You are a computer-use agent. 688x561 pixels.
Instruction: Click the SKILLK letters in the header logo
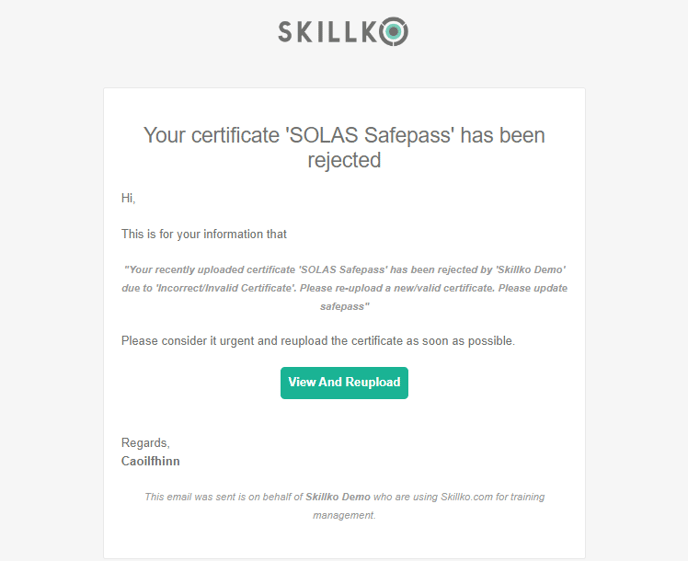coord(328,32)
